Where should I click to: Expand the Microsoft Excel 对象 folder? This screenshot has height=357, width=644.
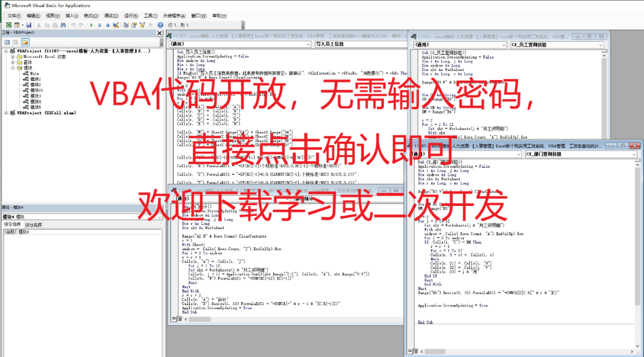[x=13, y=57]
